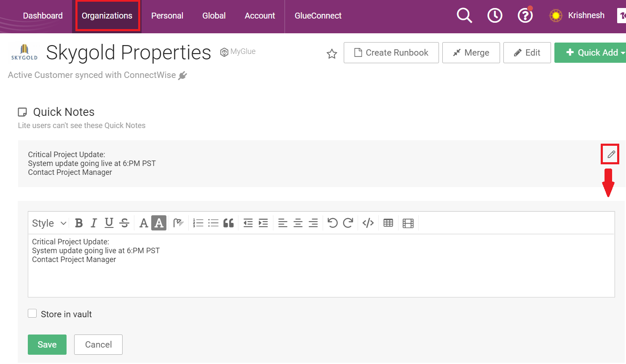Open the search magnifier
The width and height of the screenshot is (626, 364).
(x=464, y=16)
